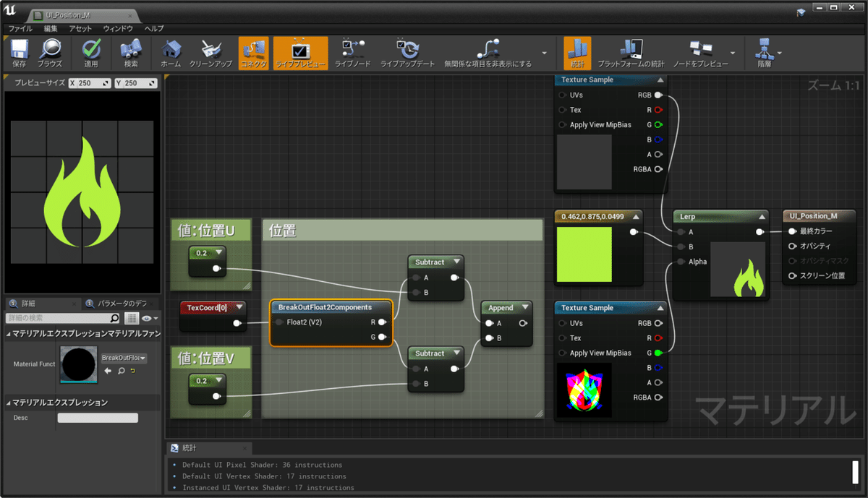Click the preview size Y value field
This screenshot has height=498, width=868.
point(135,83)
